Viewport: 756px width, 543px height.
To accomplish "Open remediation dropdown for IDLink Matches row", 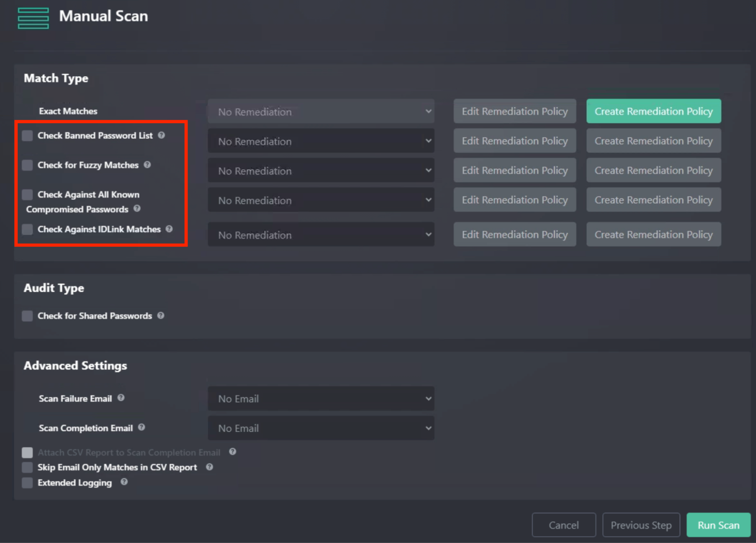I will (321, 235).
